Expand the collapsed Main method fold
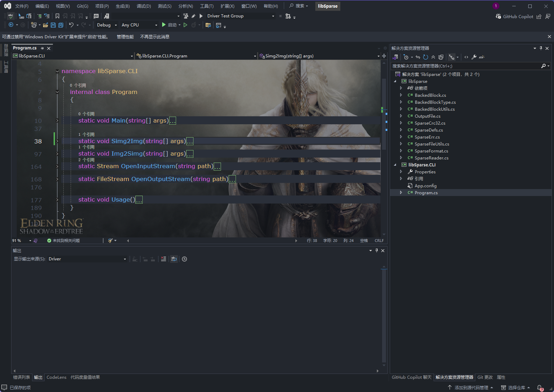This screenshot has width=554, height=392. (x=57, y=120)
